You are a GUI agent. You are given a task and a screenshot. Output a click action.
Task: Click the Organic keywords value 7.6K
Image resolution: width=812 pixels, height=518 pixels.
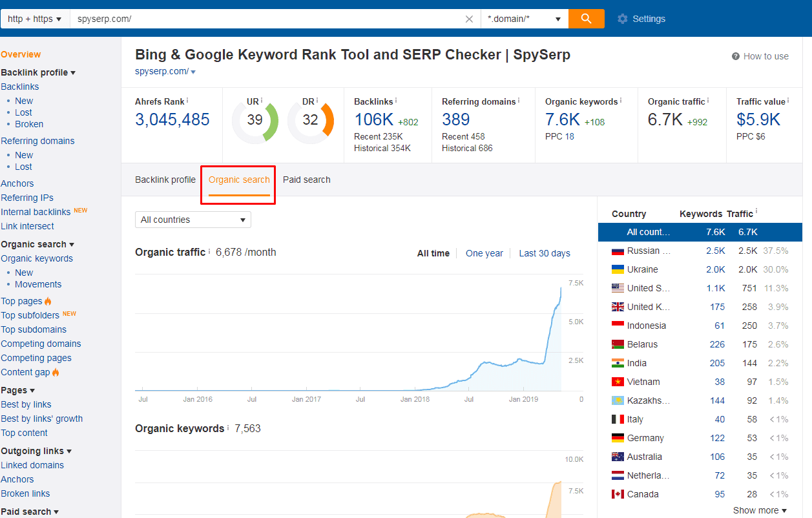click(x=563, y=119)
